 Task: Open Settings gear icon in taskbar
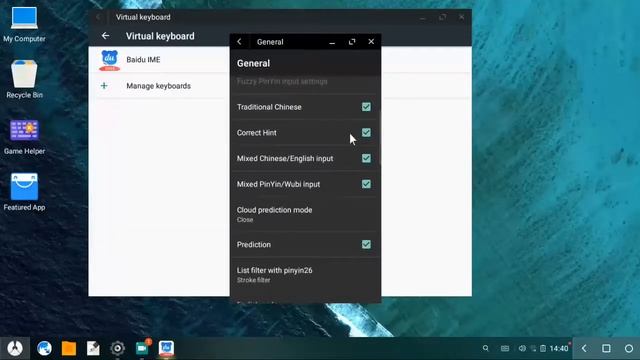[118, 348]
